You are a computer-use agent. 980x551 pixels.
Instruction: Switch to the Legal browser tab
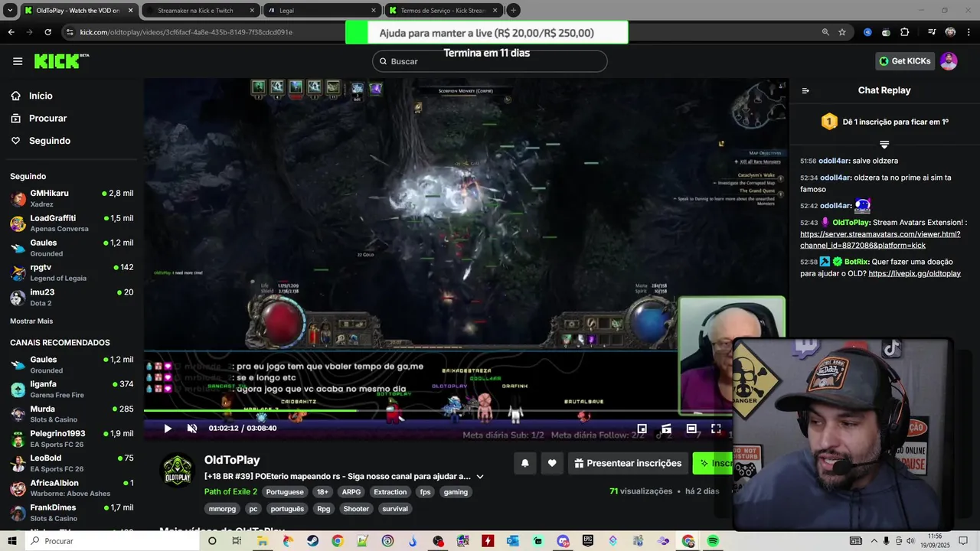coord(322,10)
